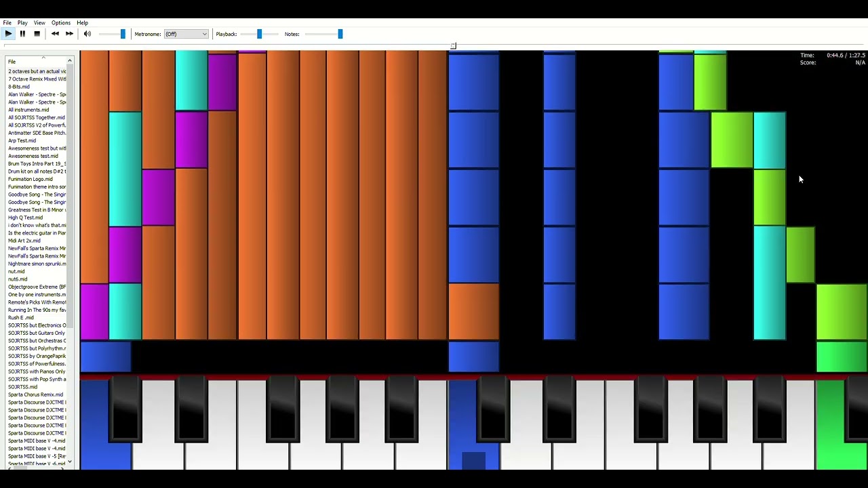Select "nut6.mid" in the file list
The image size is (868, 488).
(18, 279)
